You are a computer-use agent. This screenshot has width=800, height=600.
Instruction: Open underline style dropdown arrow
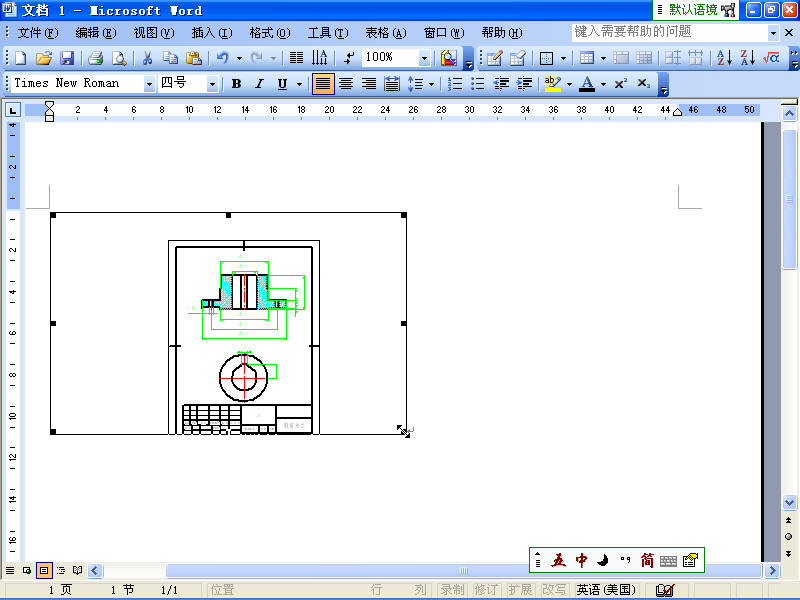point(299,84)
